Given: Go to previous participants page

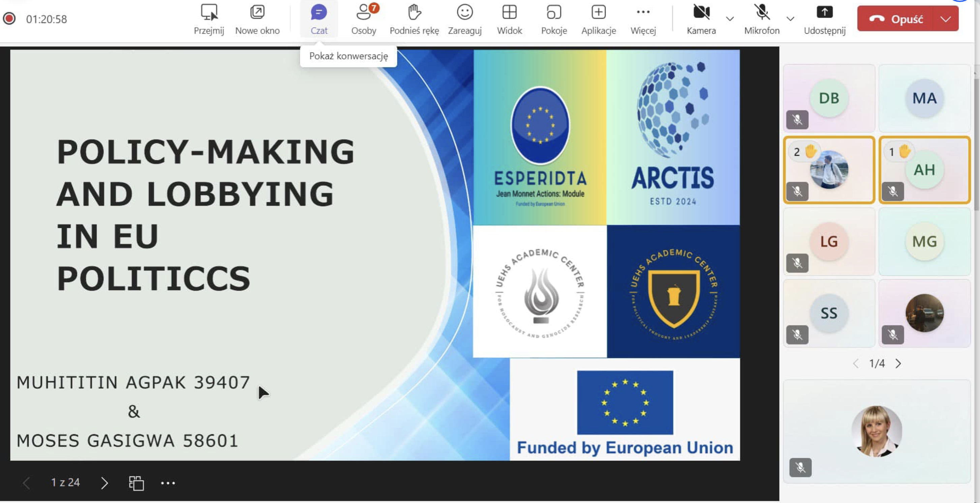Looking at the screenshot, I should (856, 364).
